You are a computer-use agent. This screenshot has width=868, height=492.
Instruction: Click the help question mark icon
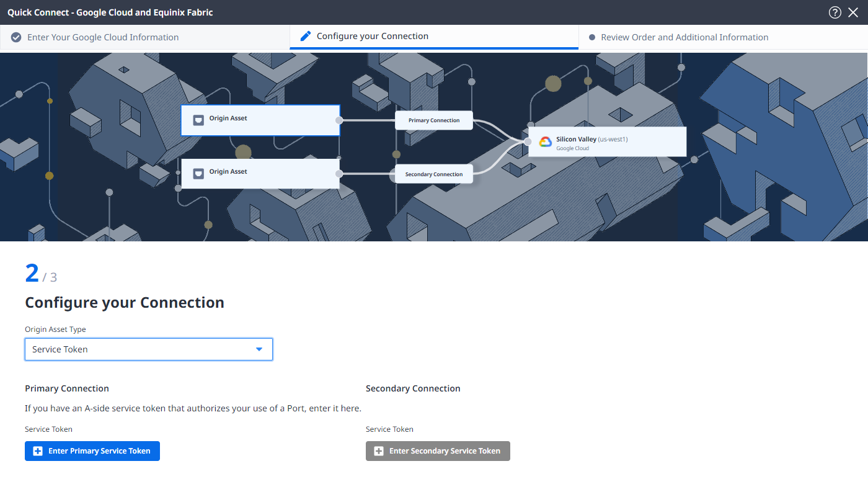pyautogui.click(x=835, y=12)
